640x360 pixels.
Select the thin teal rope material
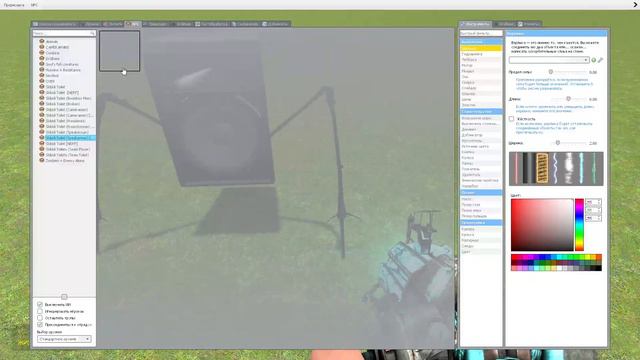594,168
